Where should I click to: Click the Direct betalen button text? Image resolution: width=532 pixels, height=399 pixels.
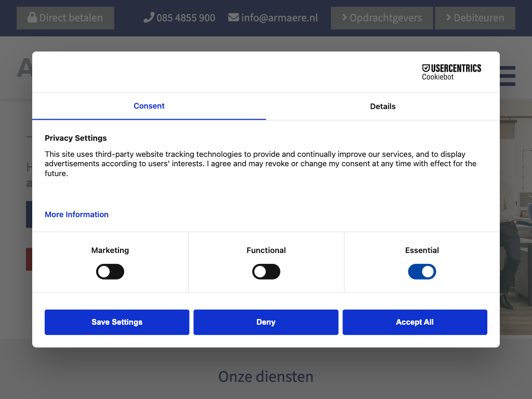[71, 18]
